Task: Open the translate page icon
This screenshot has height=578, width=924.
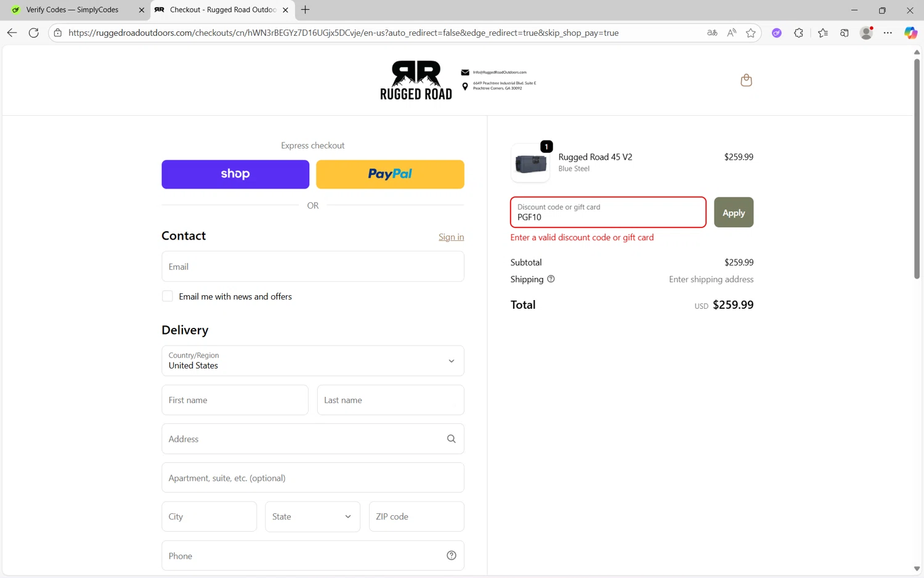Action: click(712, 33)
